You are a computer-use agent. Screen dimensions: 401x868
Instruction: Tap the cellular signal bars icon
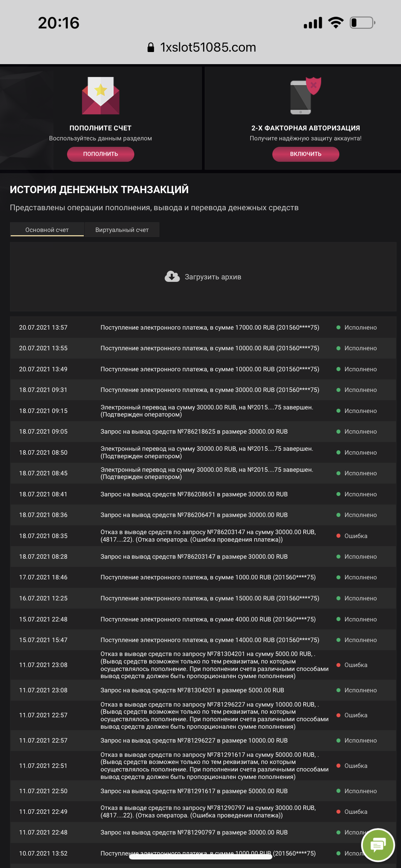(313, 23)
